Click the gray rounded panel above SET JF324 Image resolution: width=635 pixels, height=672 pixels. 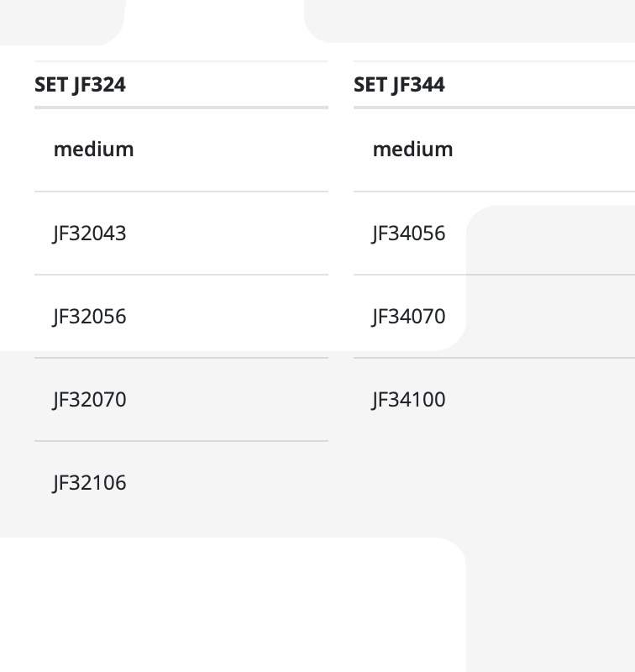62,23
